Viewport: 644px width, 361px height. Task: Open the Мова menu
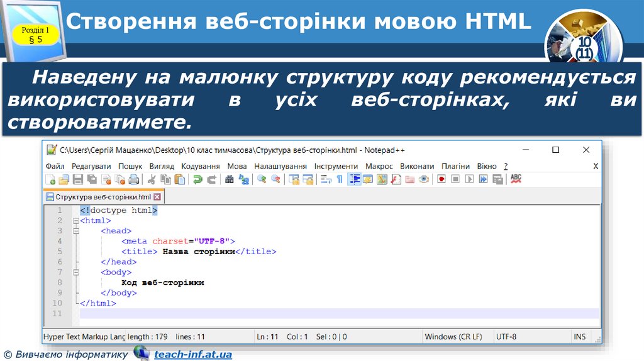(x=237, y=166)
